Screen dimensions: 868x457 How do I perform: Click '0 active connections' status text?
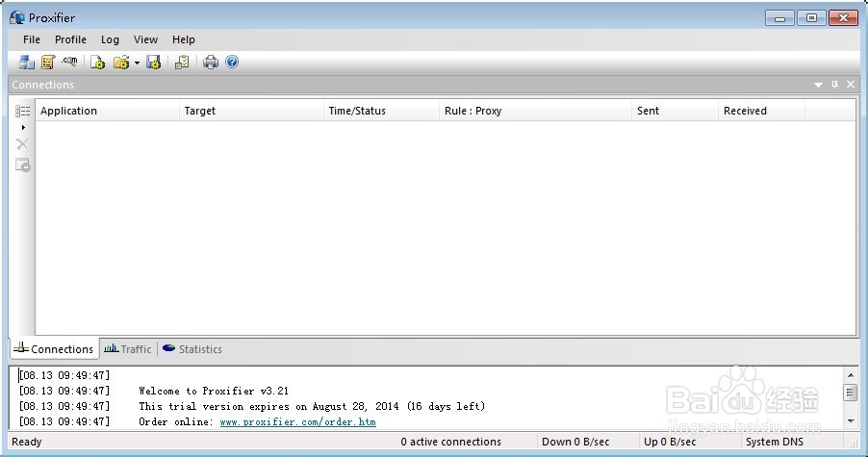[x=450, y=442]
